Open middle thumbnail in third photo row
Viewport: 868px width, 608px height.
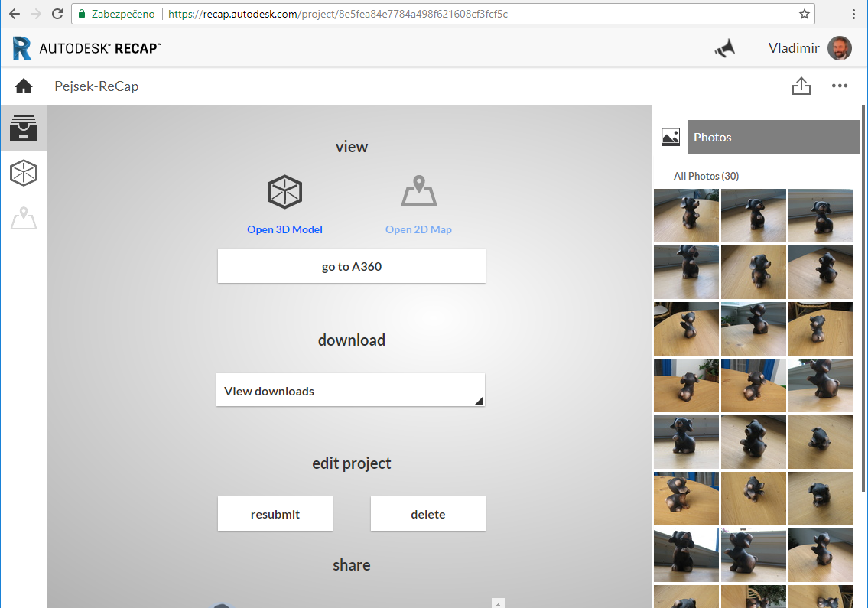coord(753,329)
